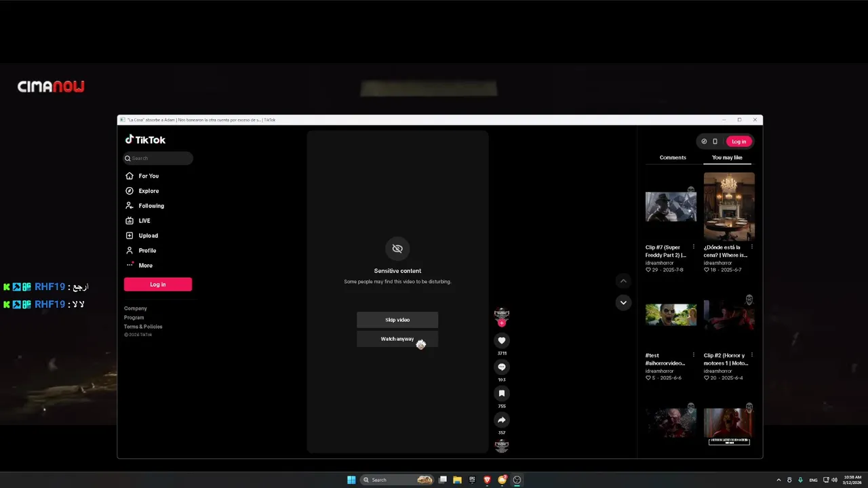This screenshot has height=488, width=868.
Task: Click the Skip video button
Action: point(397,320)
